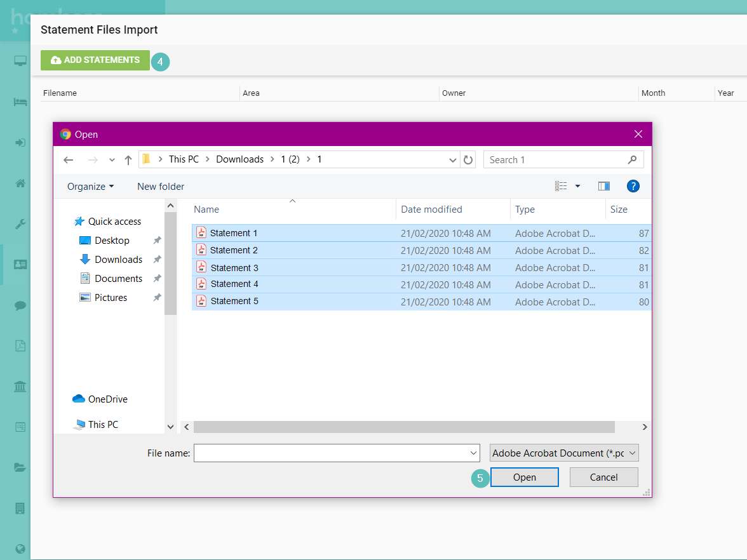Click the Search 1 input field

point(556,160)
